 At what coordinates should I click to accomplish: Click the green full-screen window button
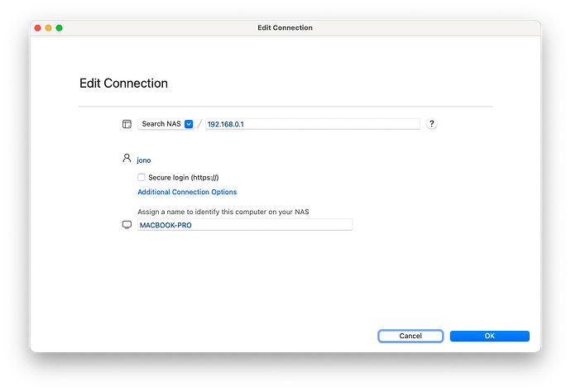coord(59,28)
